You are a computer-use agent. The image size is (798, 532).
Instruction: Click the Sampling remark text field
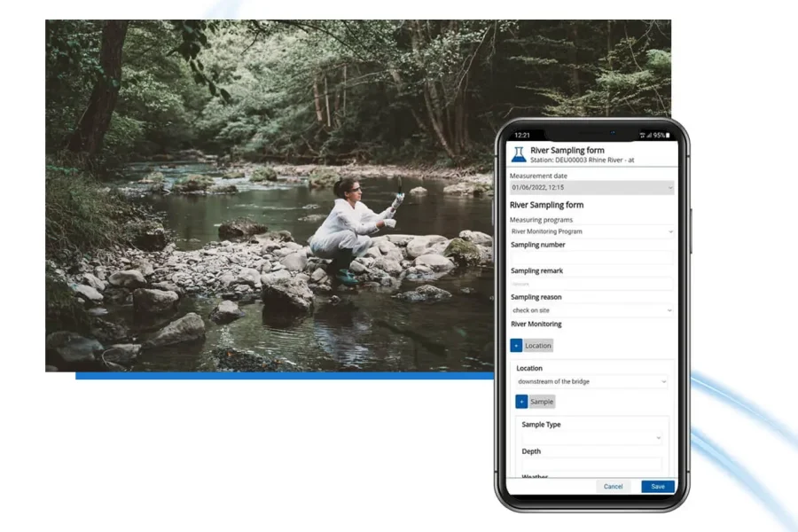591,284
